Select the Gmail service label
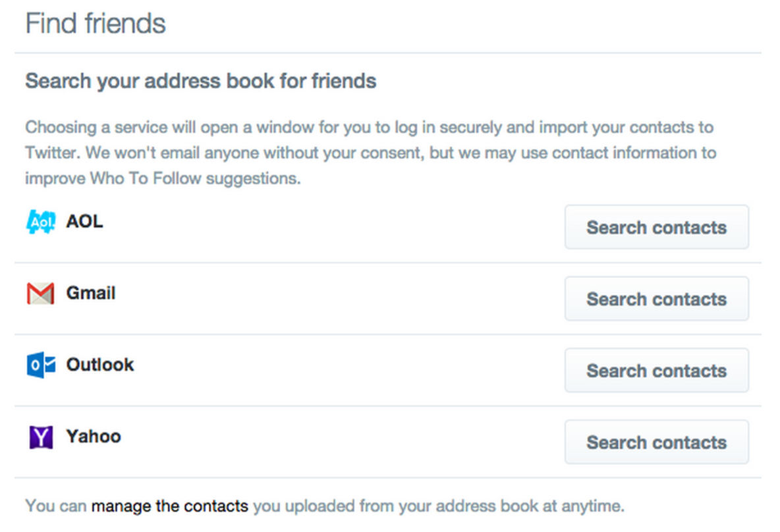The width and height of the screenshot is (780, 532). point(91,293)
